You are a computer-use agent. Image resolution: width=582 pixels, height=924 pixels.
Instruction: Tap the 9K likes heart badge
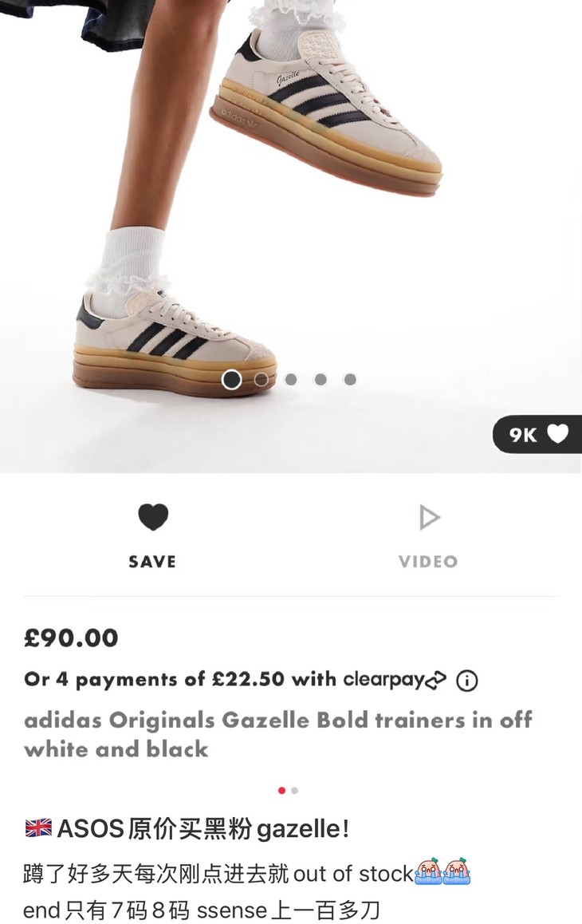538,434
